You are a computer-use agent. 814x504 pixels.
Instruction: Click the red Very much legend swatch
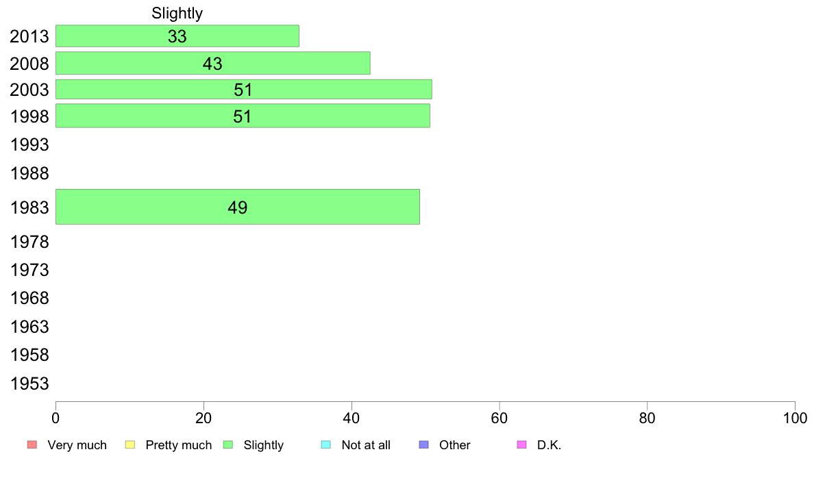point(32,445)
